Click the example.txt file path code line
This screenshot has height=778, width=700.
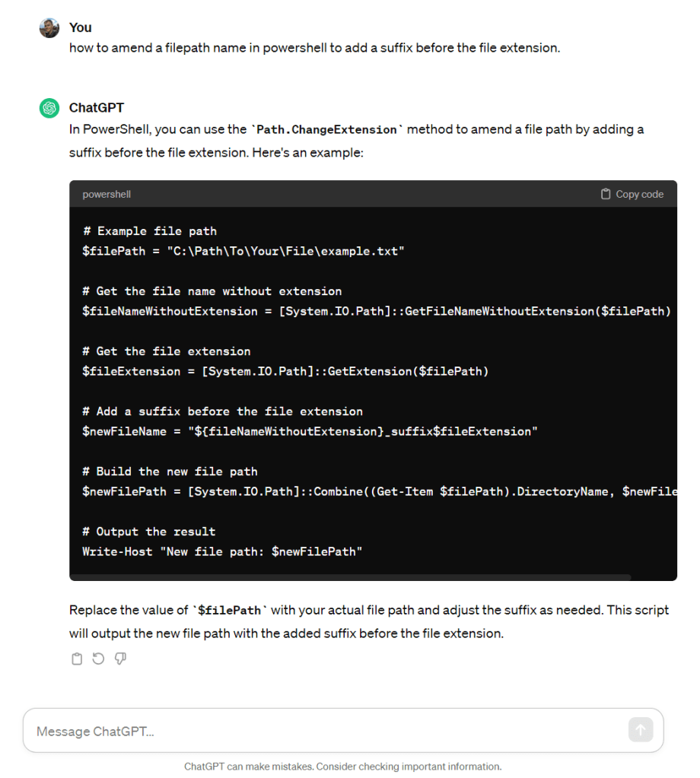pos(243,251)
